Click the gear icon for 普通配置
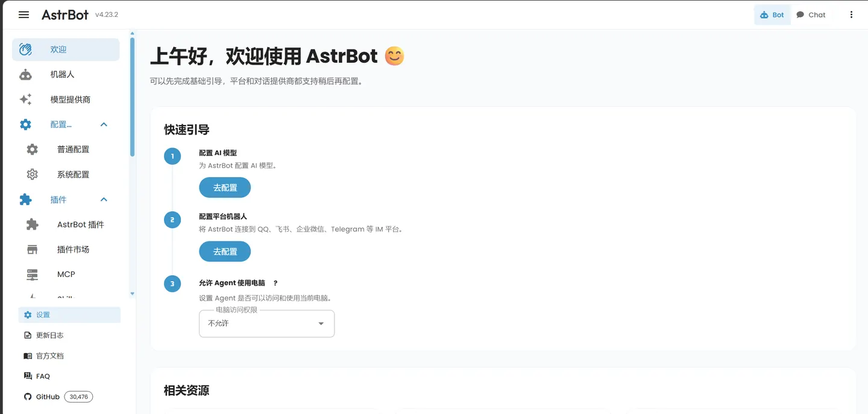The width and height of the screenshot is (868, 414). [x=33, y=149]
